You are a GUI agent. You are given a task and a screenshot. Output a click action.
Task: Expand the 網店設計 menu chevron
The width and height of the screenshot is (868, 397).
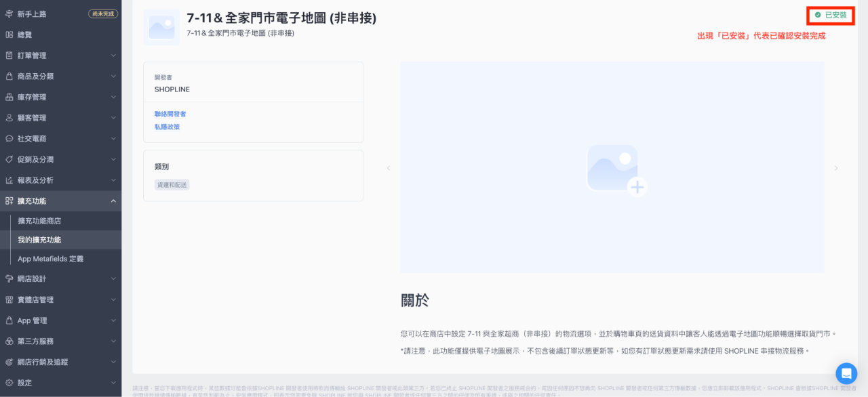click(x=113, y=278)
